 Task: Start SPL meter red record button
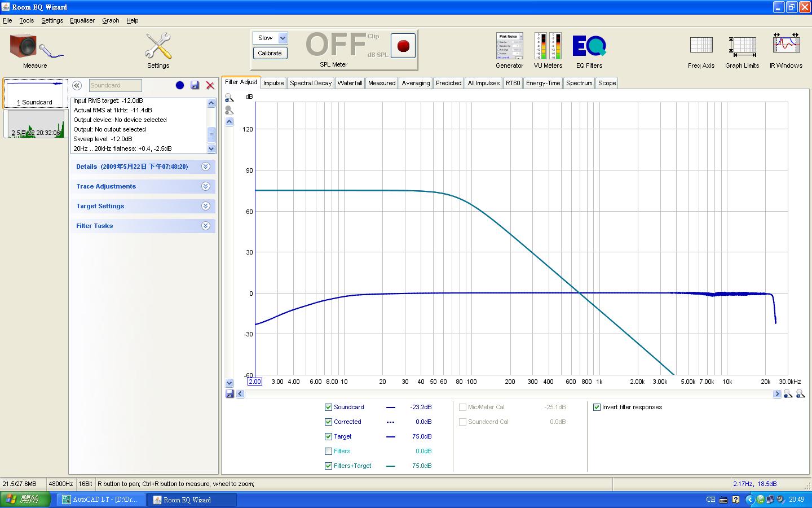[403, 46]
